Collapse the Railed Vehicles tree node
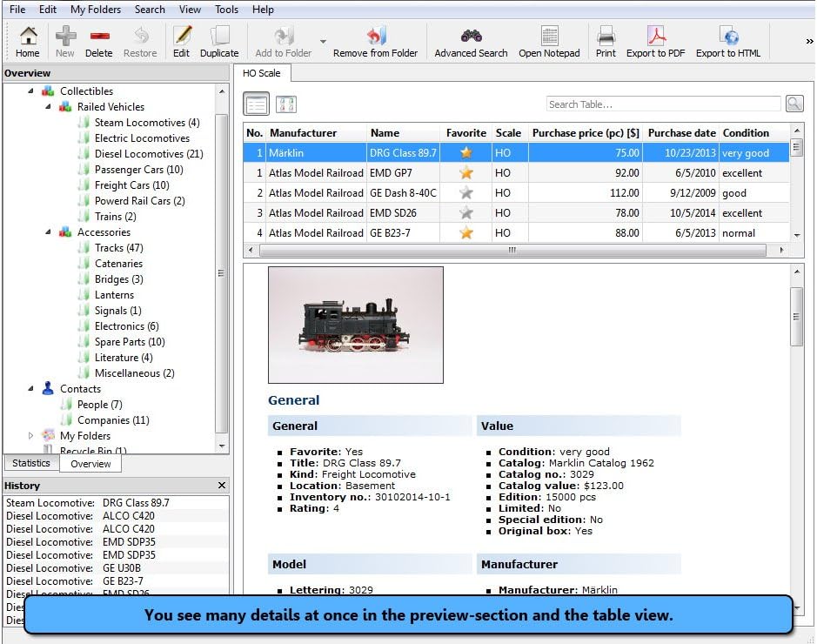This screenshot has height=644, width=817. pyautogui.click(x=48, y=107)
